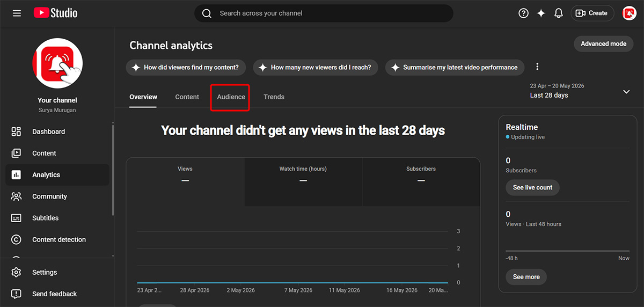The height and width of the screenshot is (307, 644).
Task: Click the 'Realtime' card title
Action: (x=522, y=127)
